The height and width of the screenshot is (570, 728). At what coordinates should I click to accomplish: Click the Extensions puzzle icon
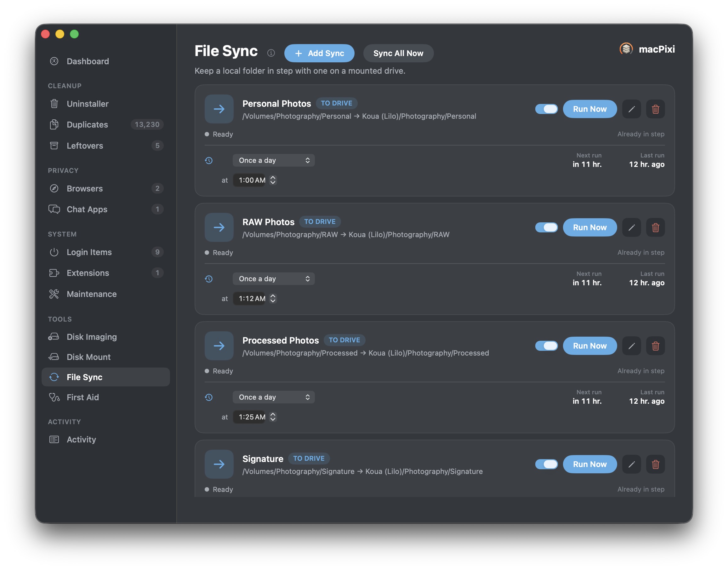54,273
